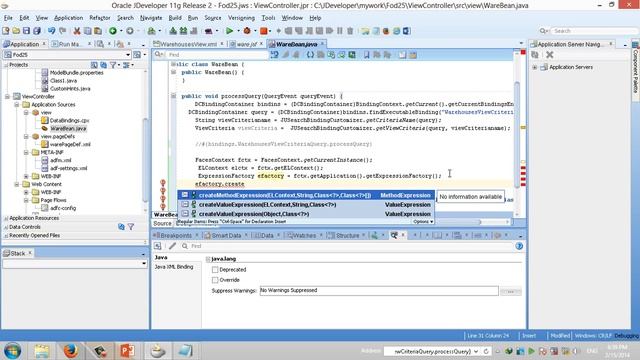640x360 pixels.
Task: Switch to the Breakpoints tab
Action: click(x=176, y=236)
